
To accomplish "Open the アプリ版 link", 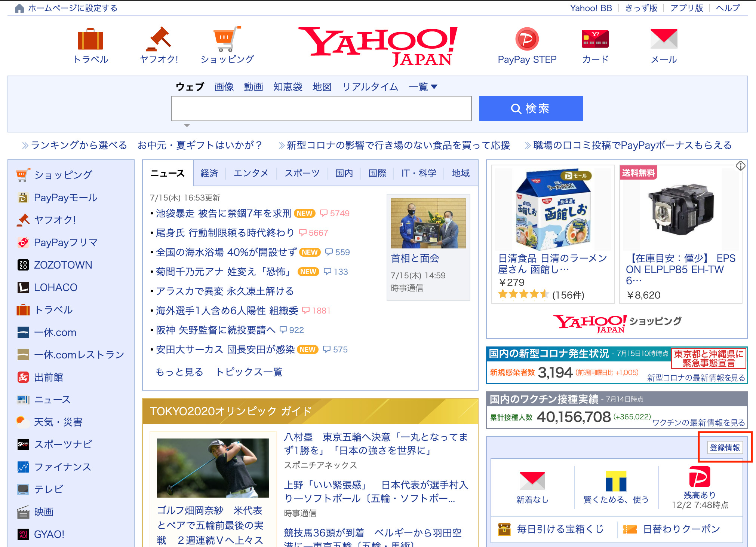I will click(x=686, y=8).
